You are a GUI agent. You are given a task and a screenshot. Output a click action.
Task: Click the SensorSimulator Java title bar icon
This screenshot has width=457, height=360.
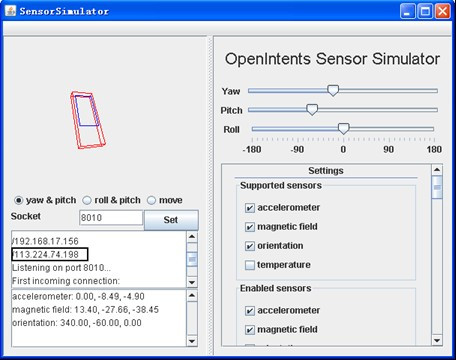10,11
